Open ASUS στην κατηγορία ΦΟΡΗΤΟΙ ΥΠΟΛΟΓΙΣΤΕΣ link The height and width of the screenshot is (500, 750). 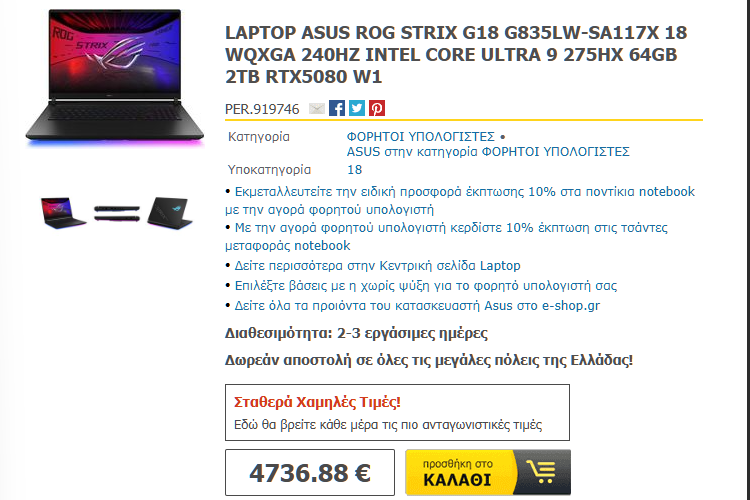click(488, 152)
